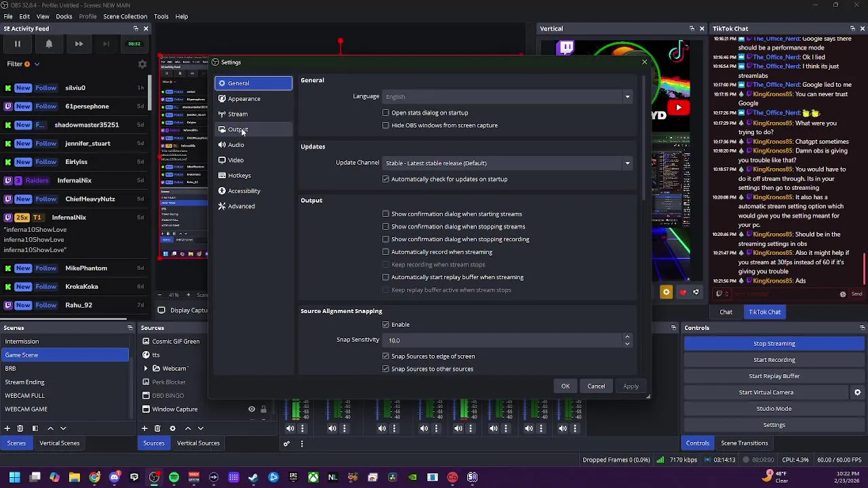
Task: Decrease Snap Sensitivity with down arrow
Action: click(627, 344)
